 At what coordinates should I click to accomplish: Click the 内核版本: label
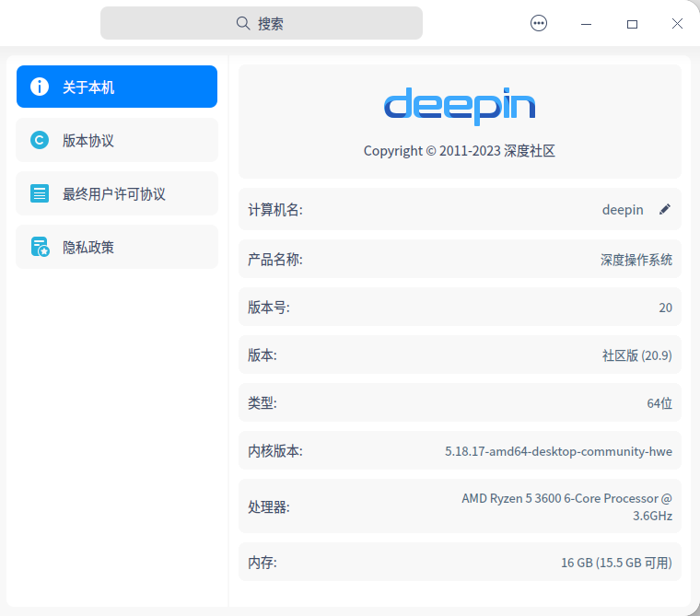[275, 451]
